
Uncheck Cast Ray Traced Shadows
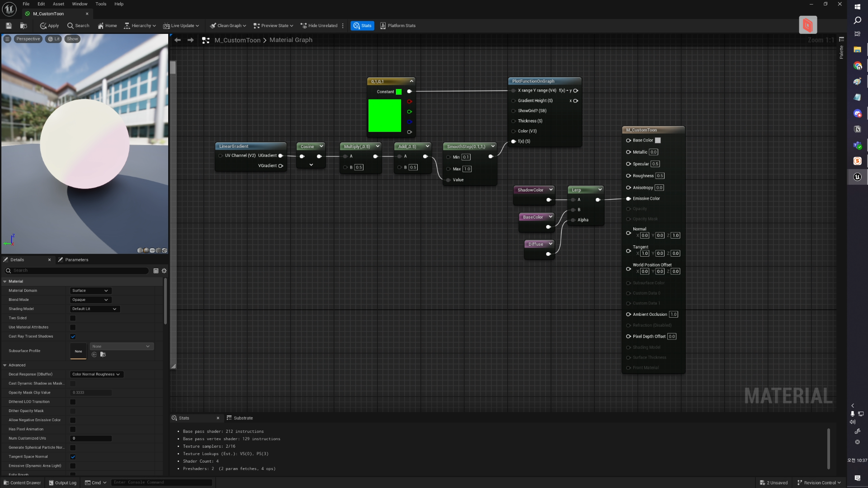point(73,337)
